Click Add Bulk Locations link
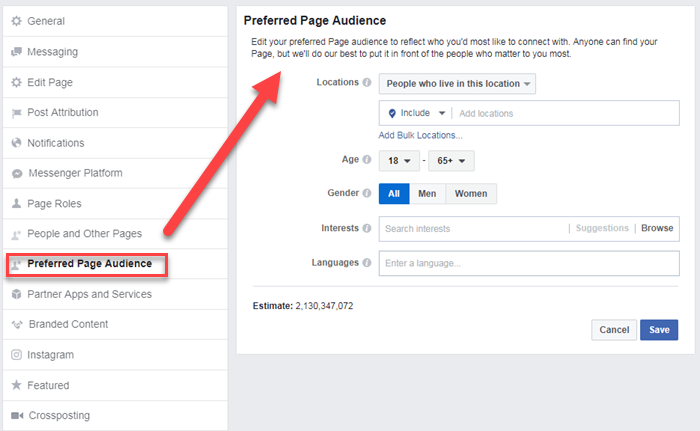700x431 pixels. 421,135
